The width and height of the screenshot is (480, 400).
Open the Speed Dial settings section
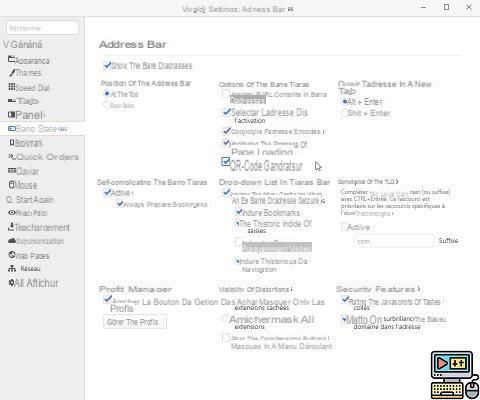29,88
